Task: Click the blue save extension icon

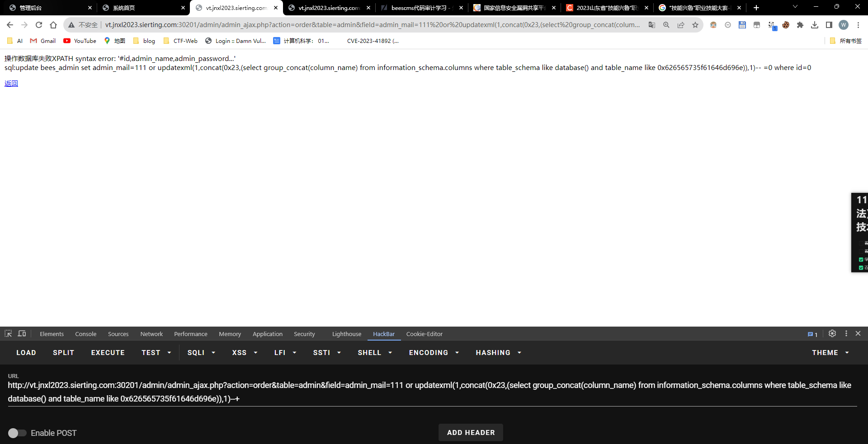Action: 742,25
